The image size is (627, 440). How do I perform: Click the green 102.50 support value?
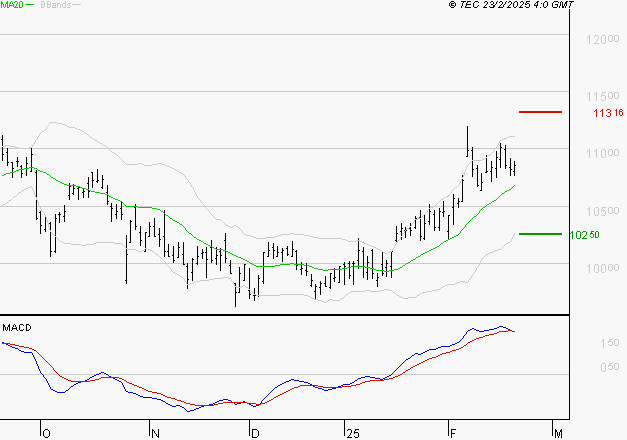click(585, 235)
